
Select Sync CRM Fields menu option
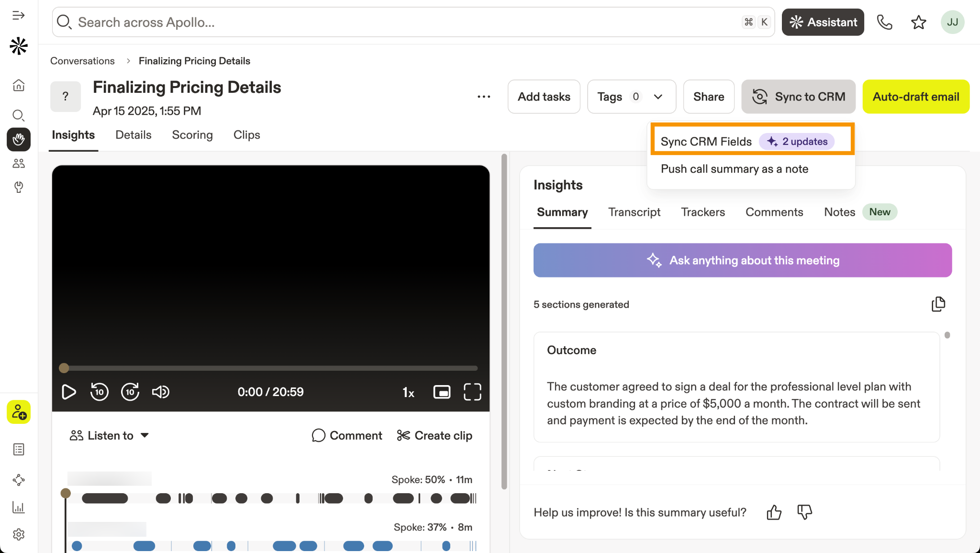[x=752, y=142]
